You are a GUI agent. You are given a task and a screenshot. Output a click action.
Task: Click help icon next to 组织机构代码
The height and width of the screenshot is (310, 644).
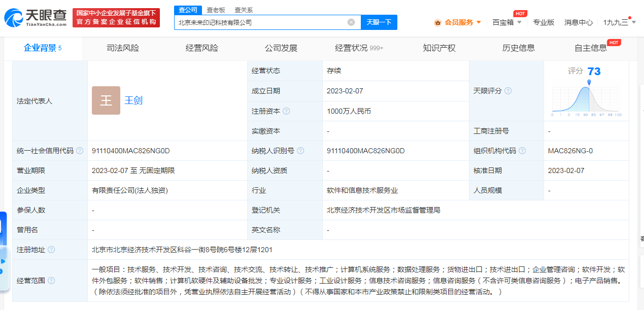click(x=522, y=151)
